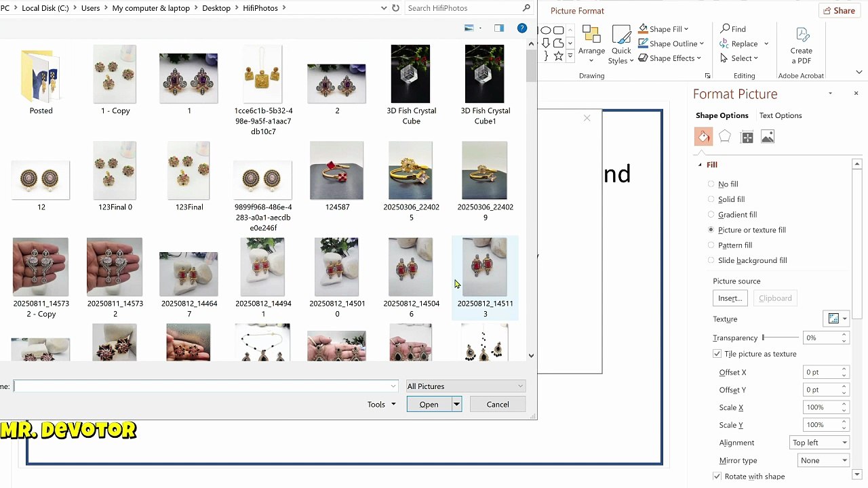868x488 pixels.
Task: Click the Transparency slider
Action: [x=781, y=338]
